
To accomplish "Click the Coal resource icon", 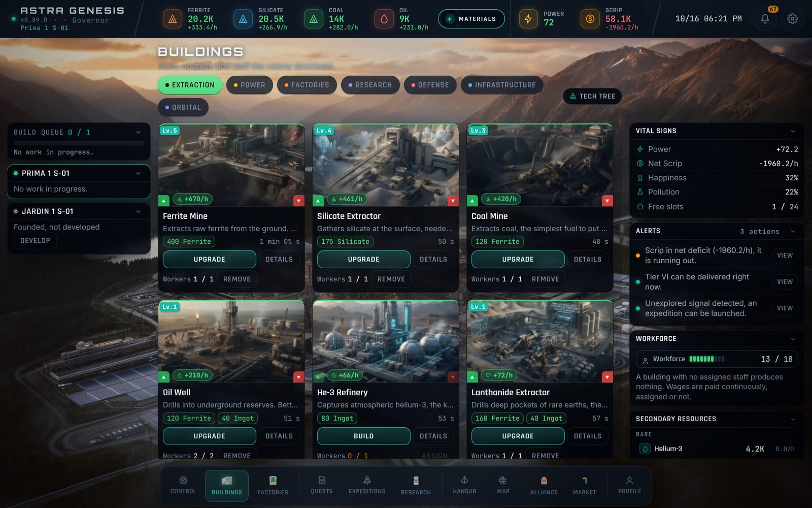I will pos(314,19).
